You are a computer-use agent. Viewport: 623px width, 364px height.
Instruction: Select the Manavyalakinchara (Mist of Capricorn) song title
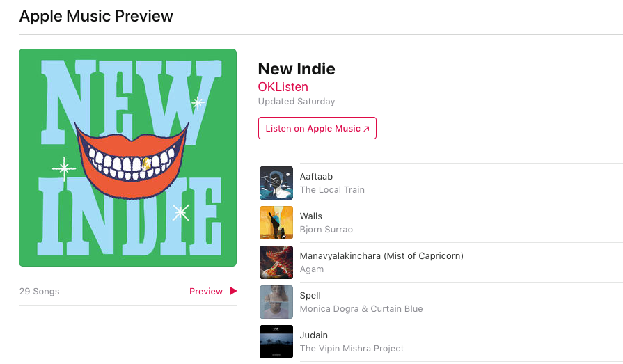381,256
